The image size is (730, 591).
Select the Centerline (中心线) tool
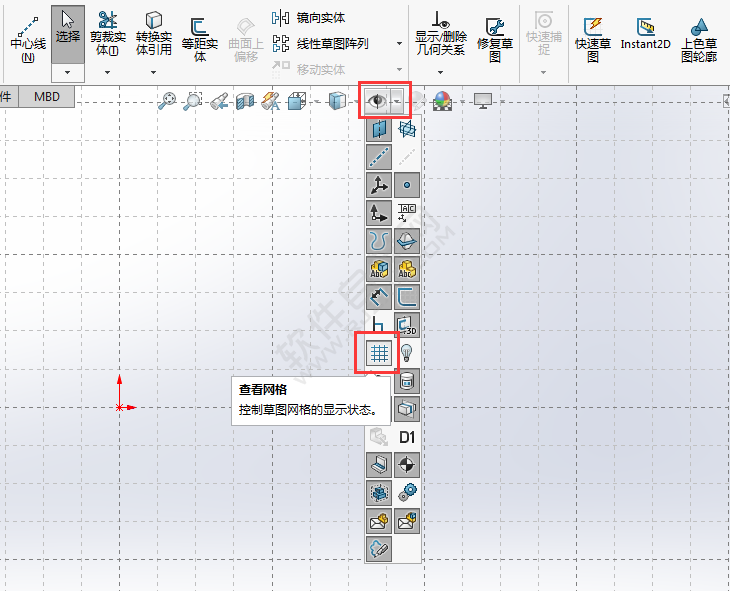click(x=28, y=40)
